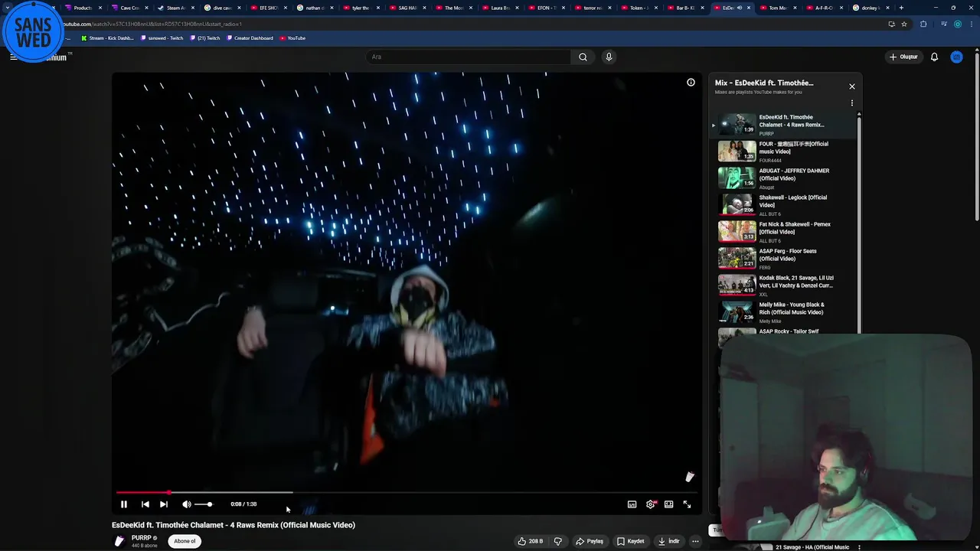Click the video title text

click(234, 525)
